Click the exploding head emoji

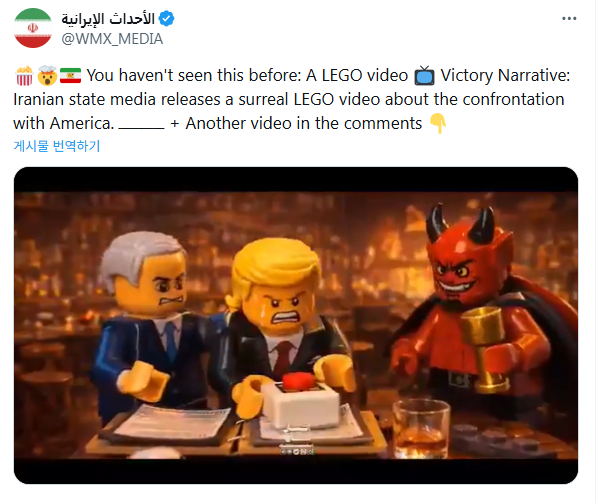click(47, 76)
